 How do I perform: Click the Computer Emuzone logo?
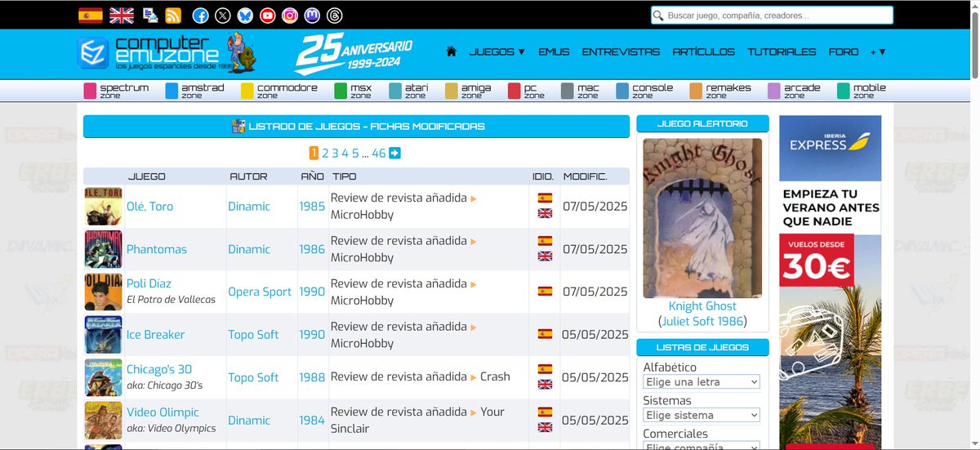point(166,52)
